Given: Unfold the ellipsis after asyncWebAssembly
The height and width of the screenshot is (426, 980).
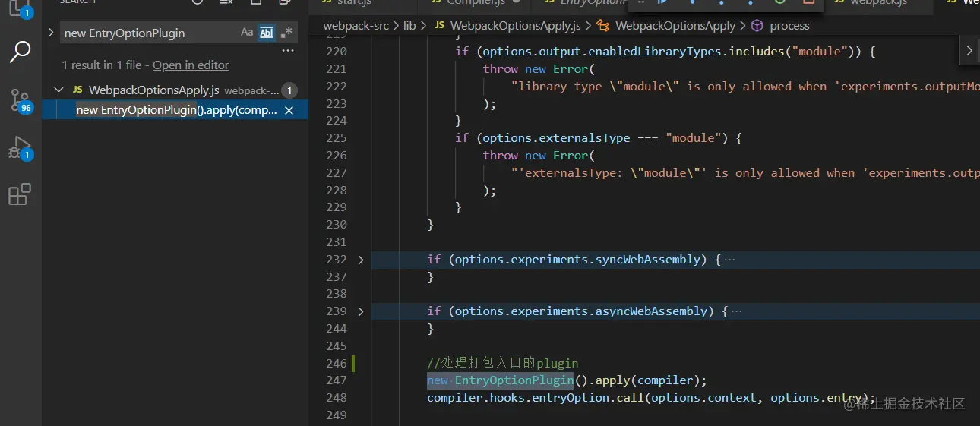Looking at the screenshot, I should pos(736,311).
